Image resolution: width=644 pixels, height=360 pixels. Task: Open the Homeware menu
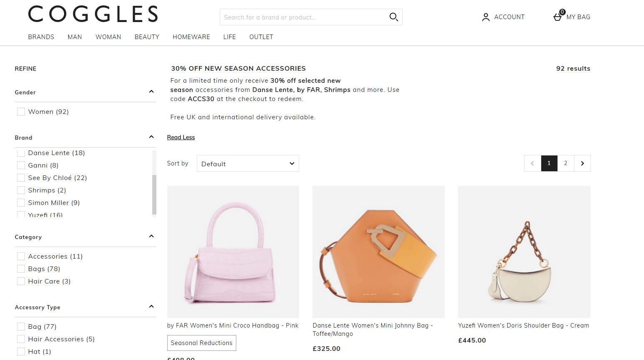coord(191,37)
